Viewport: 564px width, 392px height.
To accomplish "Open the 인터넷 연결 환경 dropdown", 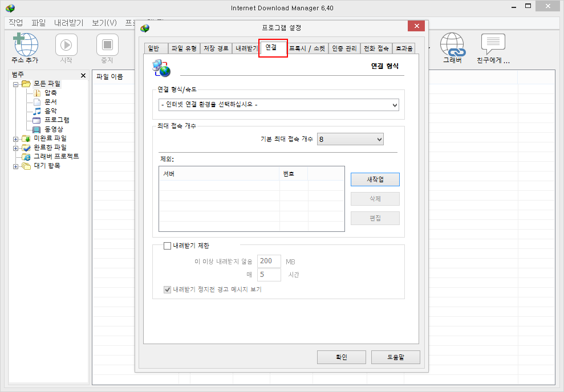I will point(279,105).
